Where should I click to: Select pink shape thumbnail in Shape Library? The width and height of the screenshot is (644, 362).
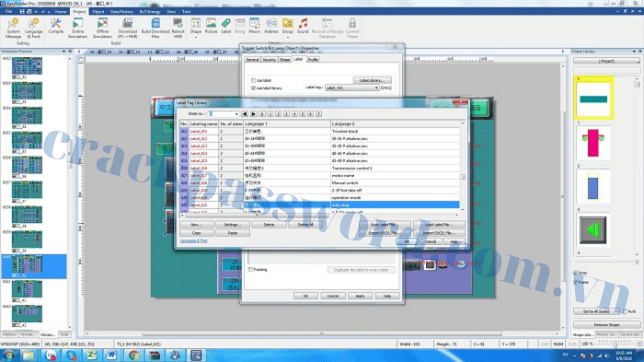pyautogui.click(x=593, y=143)
